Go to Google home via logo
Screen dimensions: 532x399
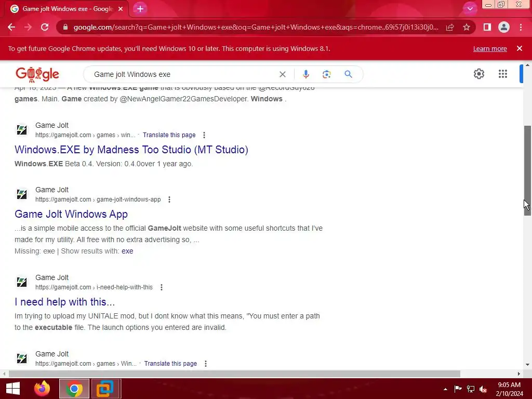(37, 75)
